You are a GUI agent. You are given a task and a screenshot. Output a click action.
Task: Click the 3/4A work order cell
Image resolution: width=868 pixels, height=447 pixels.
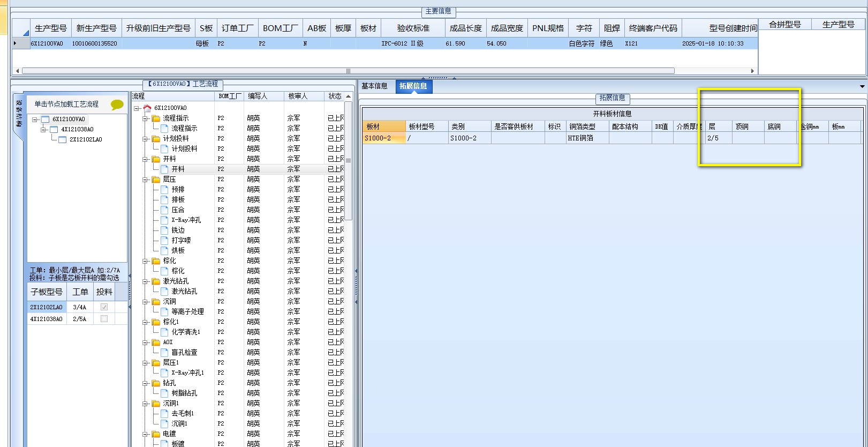80,307
